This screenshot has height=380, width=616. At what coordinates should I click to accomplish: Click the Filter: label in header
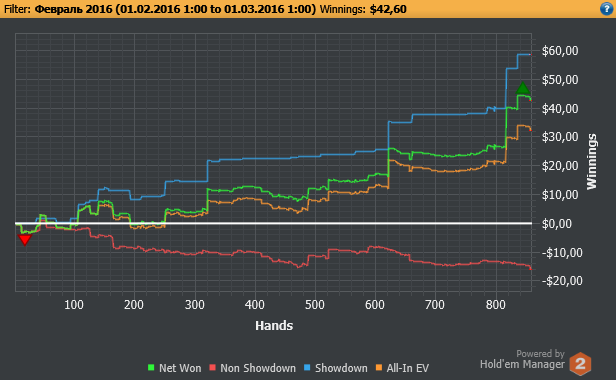point(17,9)
